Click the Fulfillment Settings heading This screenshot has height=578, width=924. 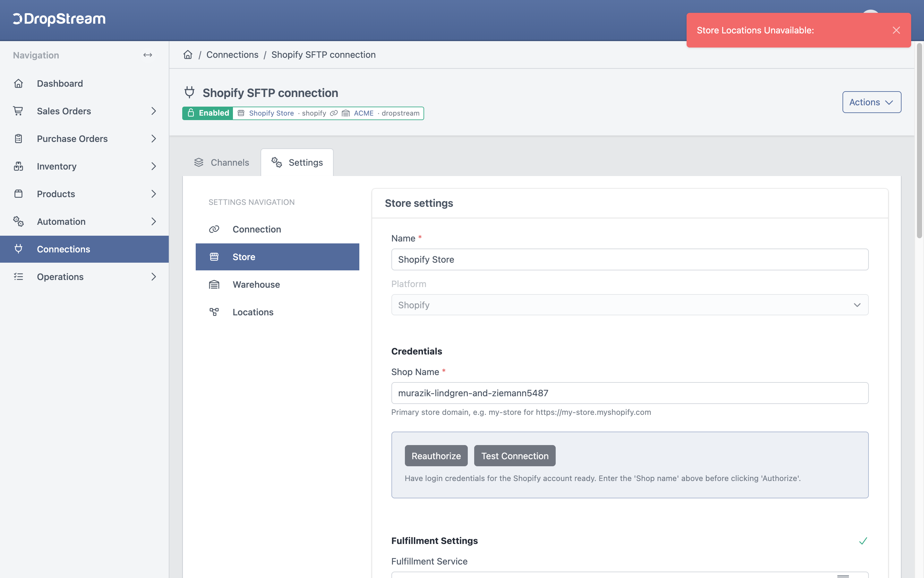[434, 540]
